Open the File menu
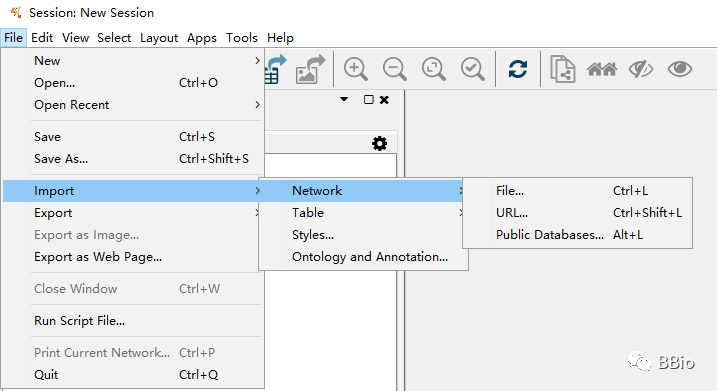 click(13, 37)
